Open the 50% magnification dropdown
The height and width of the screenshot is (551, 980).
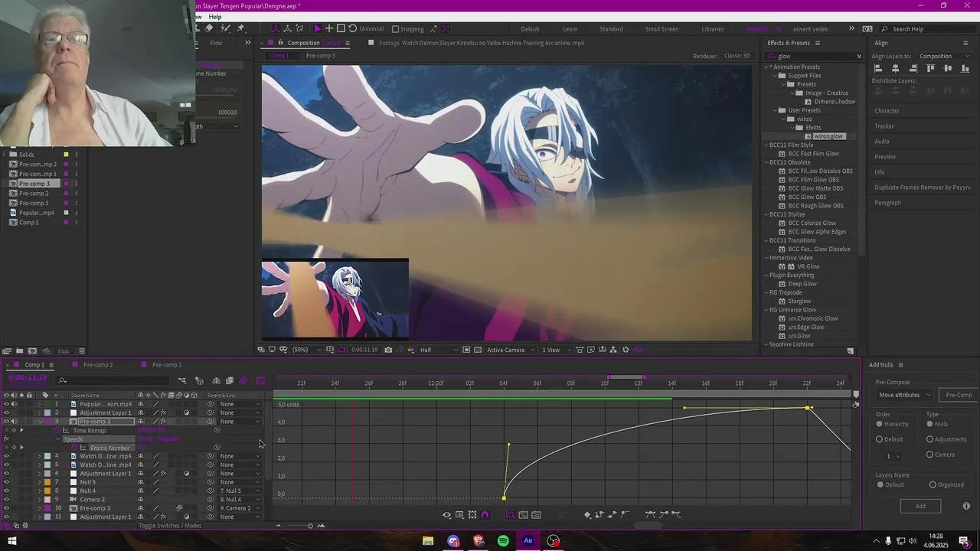(307, 350)
